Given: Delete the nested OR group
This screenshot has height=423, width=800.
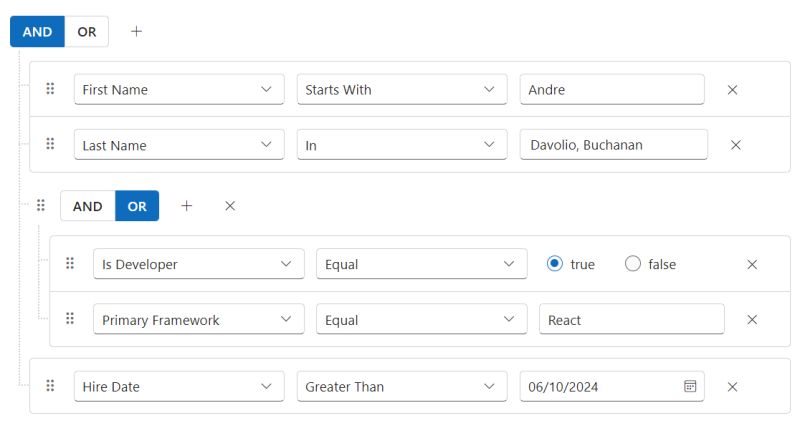Looking at the screenshot, I should point(230,206).
